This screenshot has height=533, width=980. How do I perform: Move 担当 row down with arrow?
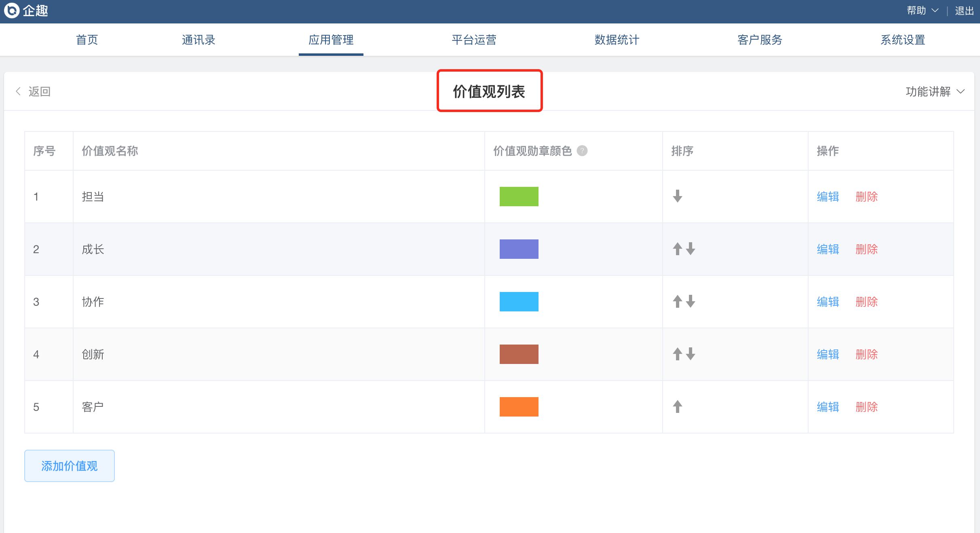(678, 196)
